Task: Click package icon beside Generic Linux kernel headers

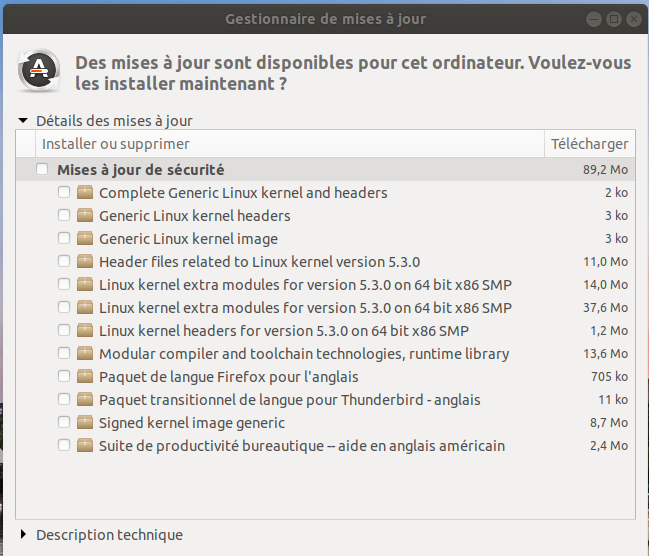Action: pyautogui.click(x=85, y=215)
